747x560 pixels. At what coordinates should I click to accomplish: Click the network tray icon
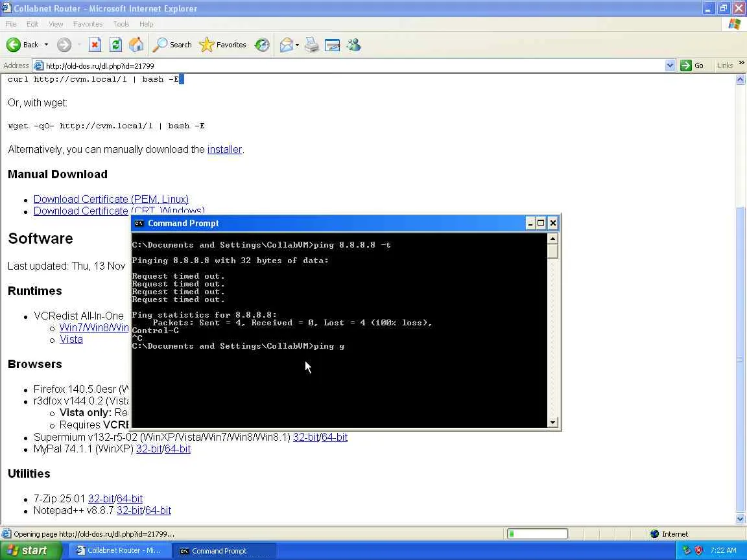(687, 550)
